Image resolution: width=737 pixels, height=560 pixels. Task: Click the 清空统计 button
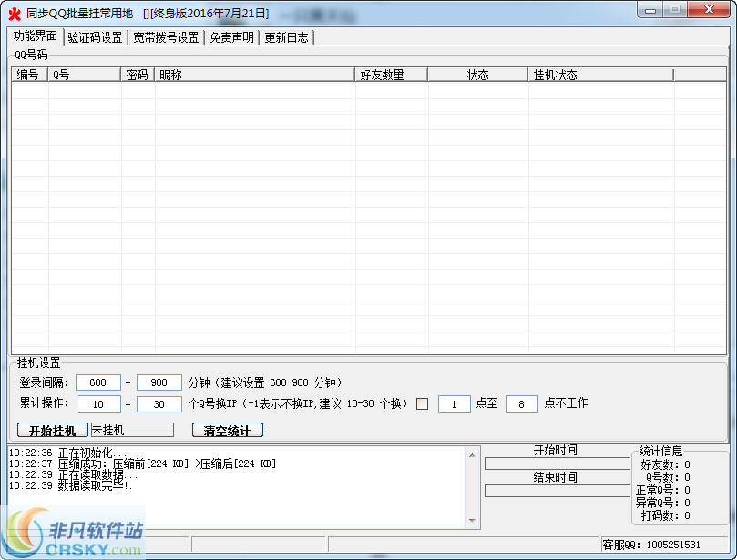click(x=228, y=430)
